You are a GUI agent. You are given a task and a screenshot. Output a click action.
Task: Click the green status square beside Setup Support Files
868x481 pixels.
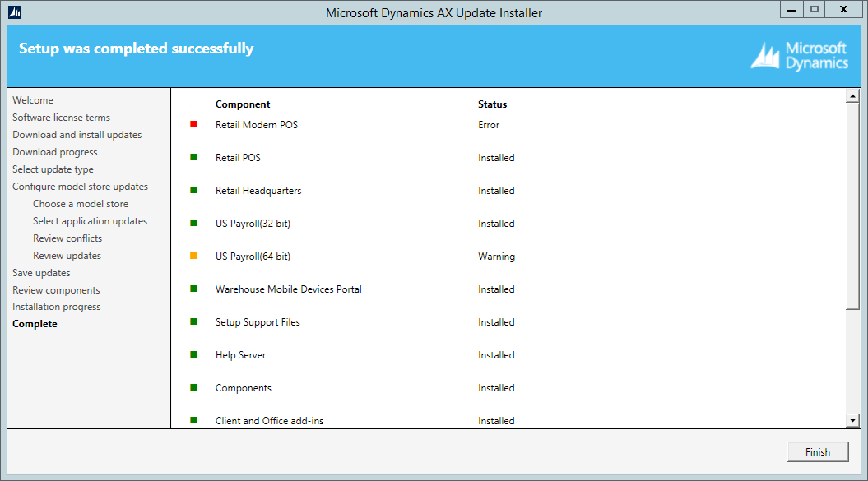(x=193, y=321)
